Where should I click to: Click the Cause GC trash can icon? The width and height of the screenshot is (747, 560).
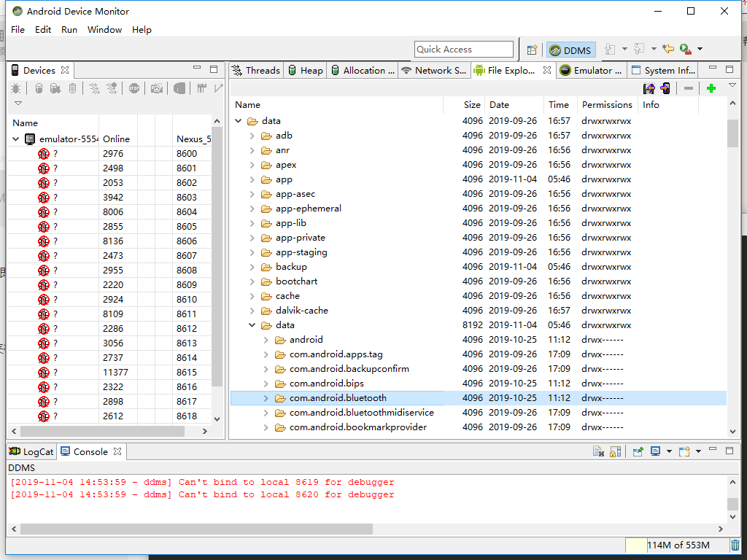click(x=72, y=88)
